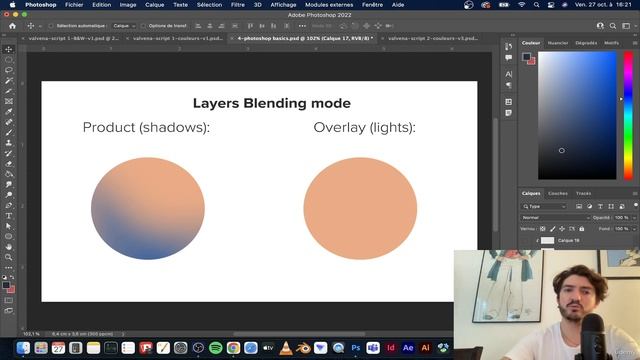The width and height of the screenshot is (640, 360).
Task: Open the Comments panel icon
Action: click(508, 58)
